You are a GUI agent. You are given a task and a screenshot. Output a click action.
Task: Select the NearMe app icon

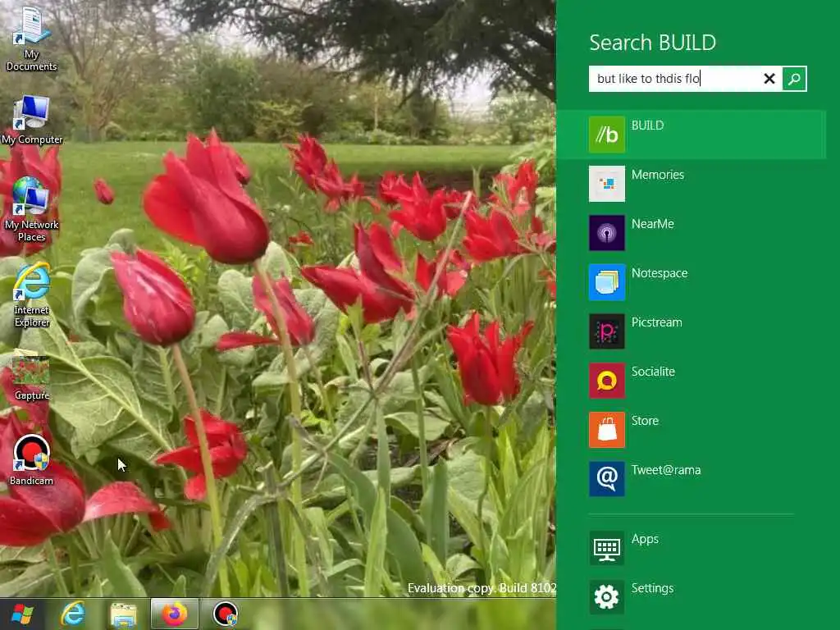(606, 233)
